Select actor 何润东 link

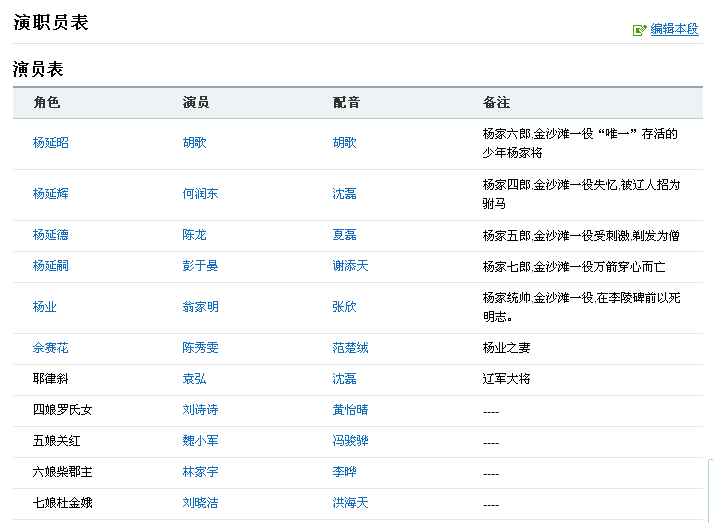pyautogui.click(x=200, y=194)
